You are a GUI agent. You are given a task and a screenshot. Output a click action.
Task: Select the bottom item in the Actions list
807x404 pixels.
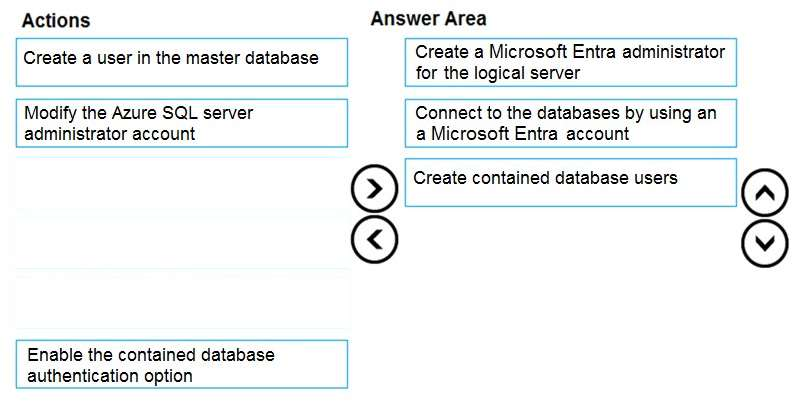pyautogui.click(x=182, y=365)
